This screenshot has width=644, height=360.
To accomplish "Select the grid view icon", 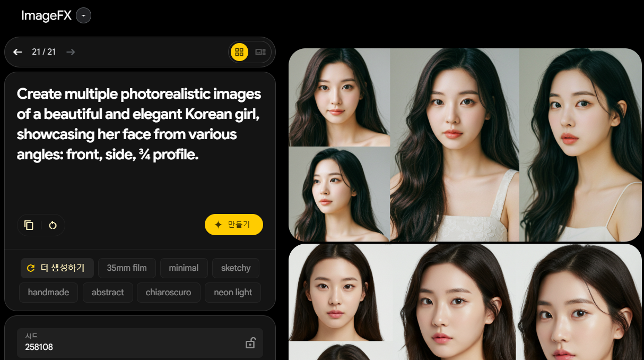I will click(x=240, y=52).
